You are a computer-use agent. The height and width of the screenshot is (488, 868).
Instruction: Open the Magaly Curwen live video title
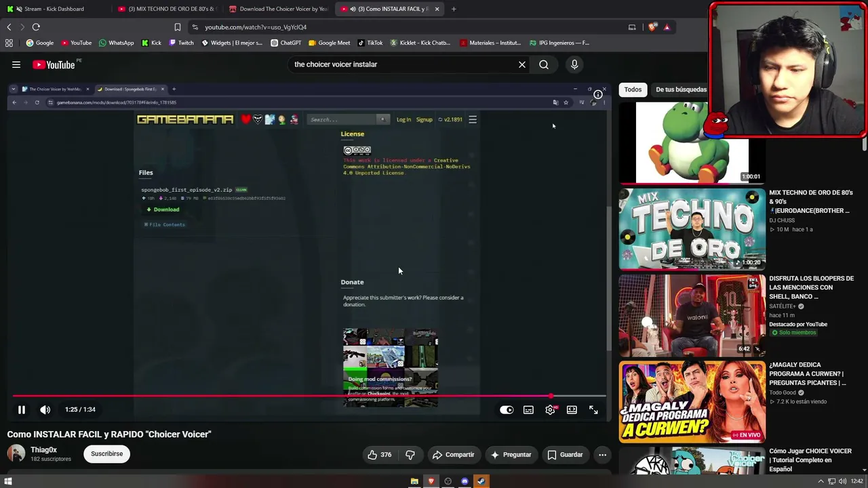pyautogui.click(x=808, y=373)
